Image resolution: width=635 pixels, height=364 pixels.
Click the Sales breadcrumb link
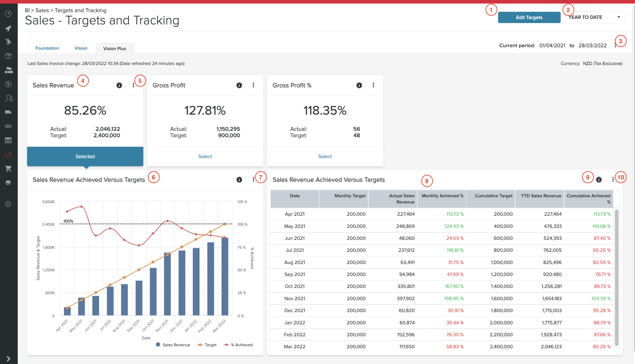pos(42,10)
